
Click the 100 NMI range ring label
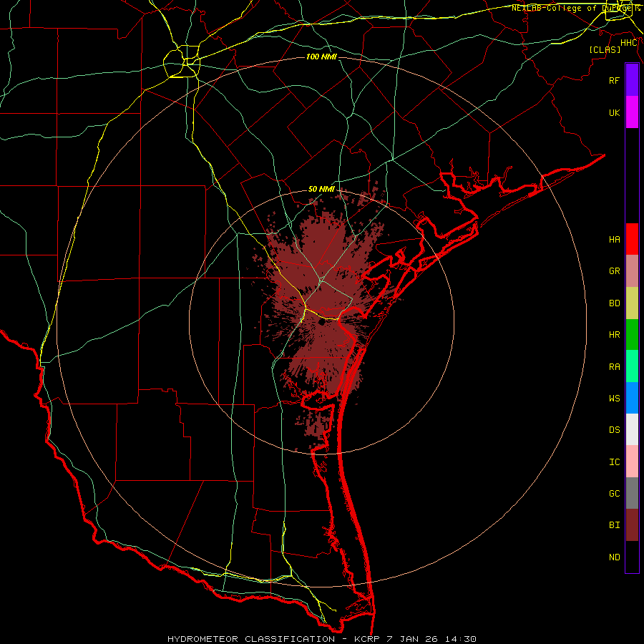pos(321,57)
